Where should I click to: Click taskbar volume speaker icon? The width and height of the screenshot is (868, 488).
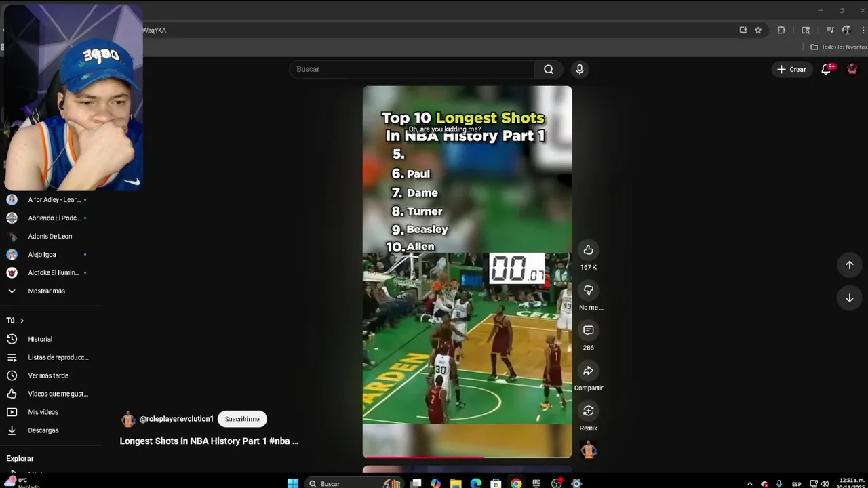tap(825, 484)
